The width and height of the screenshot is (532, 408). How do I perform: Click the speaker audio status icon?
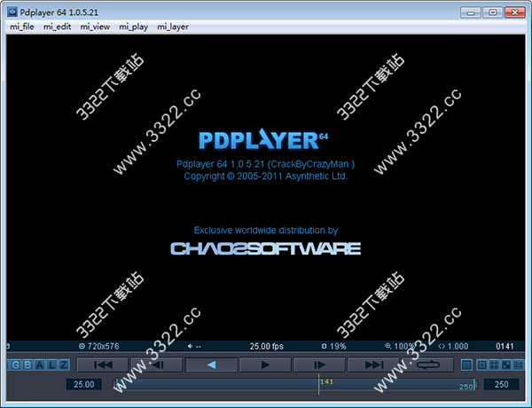coord(190,346)
